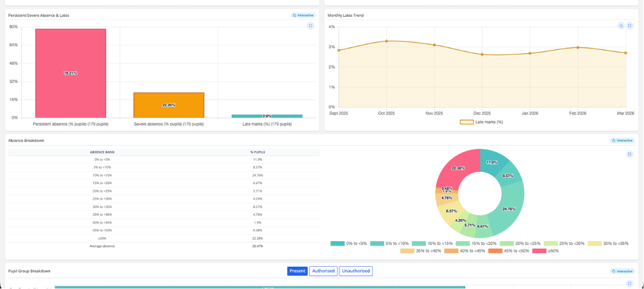Select the '10% to <15%' table row label

(102, 175)
